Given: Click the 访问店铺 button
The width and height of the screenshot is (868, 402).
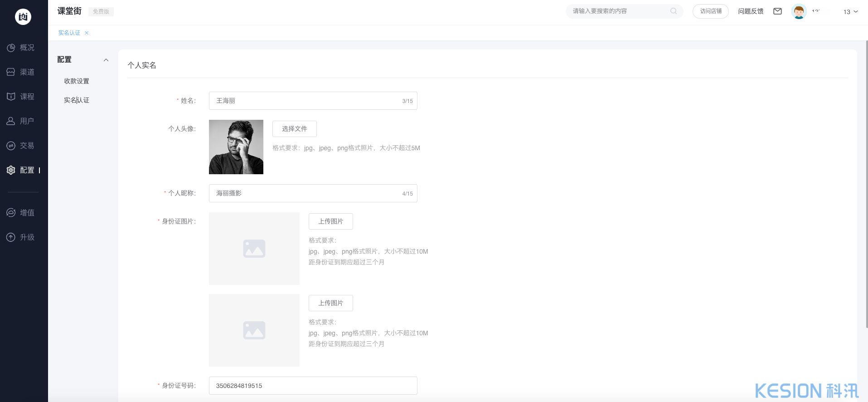Looking at the screenshot, I should tap(711, 11).
